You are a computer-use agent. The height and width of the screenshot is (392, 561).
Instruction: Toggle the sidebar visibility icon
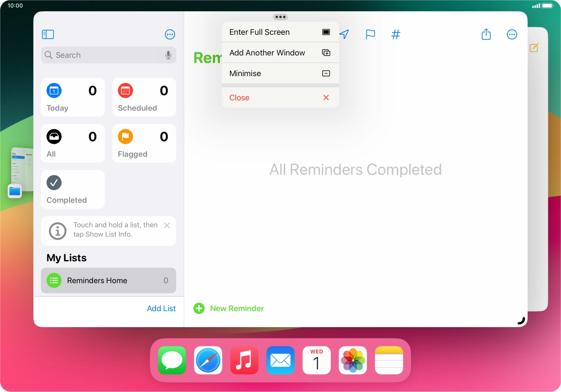click(47, 34)
